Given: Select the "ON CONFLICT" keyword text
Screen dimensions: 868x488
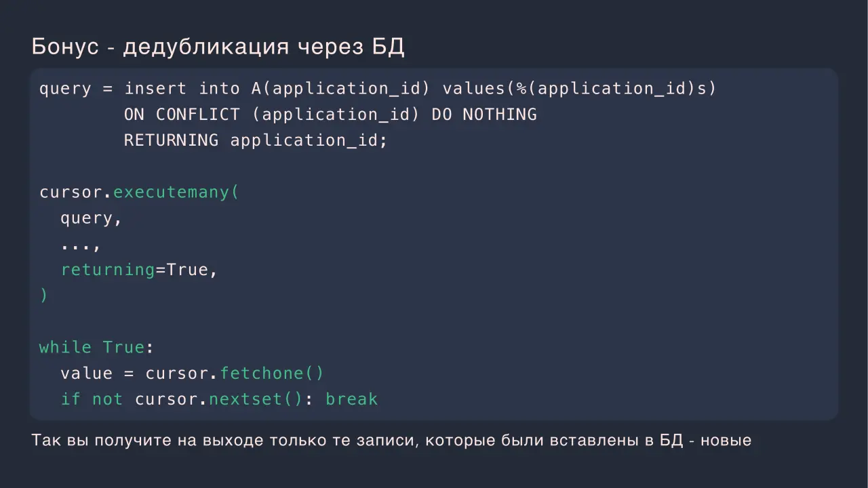Looking at the screenshot, I should pyautogui.click(x=182, y=115).
